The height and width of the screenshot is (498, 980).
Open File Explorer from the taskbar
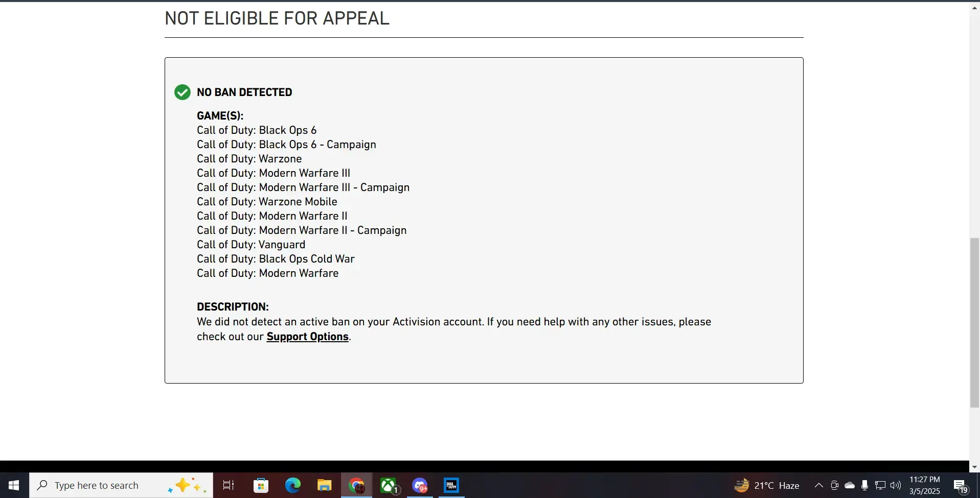click(325, 485)
